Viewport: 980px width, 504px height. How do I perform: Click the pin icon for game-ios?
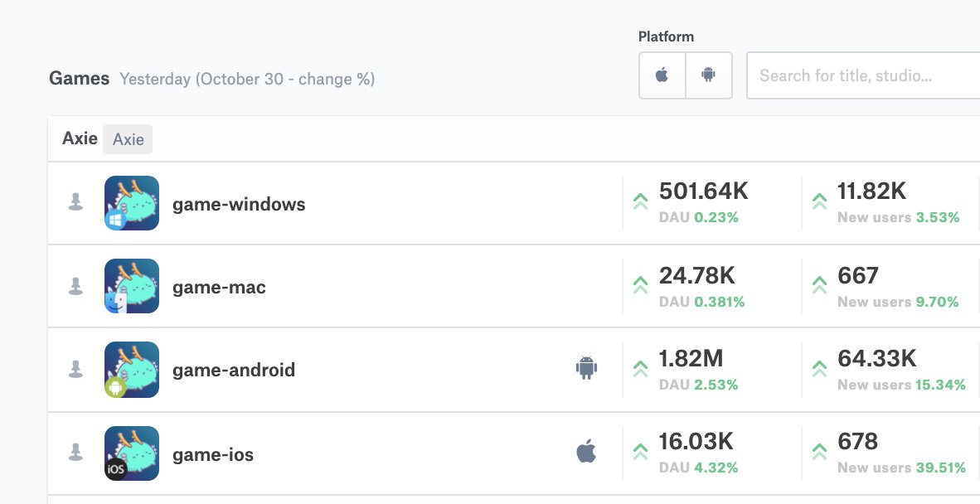75,452
